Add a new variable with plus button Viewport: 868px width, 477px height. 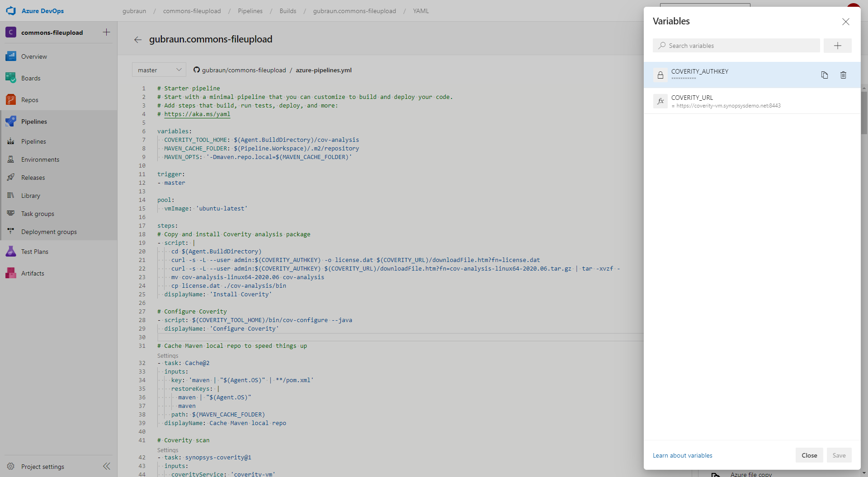[837, 46]
